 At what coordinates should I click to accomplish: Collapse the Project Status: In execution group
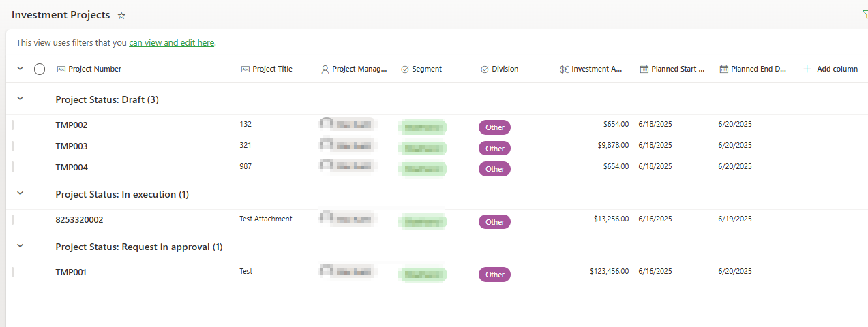pyautogui.click(x=20, y=193)
